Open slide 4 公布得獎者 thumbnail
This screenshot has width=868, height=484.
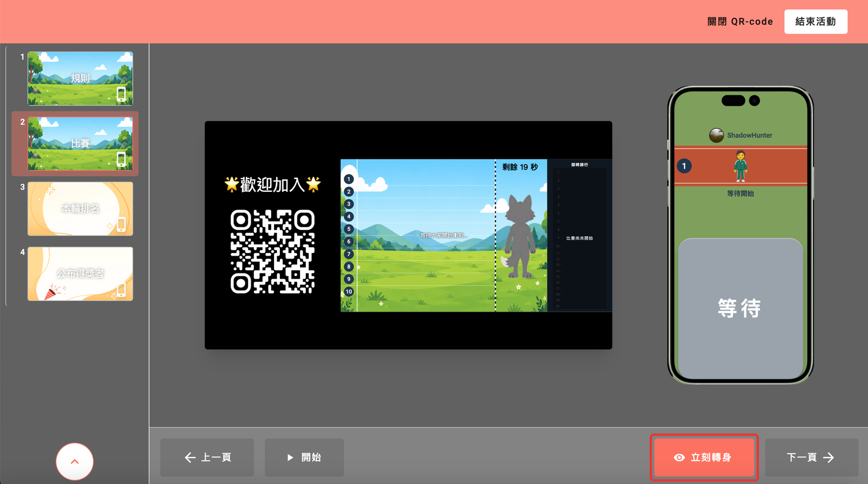click(x=80, y=274)
